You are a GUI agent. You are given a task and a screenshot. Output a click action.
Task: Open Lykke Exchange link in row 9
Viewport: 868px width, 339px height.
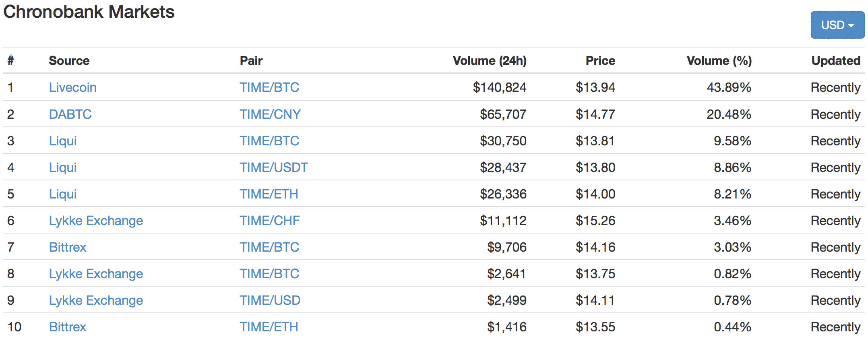96,300
